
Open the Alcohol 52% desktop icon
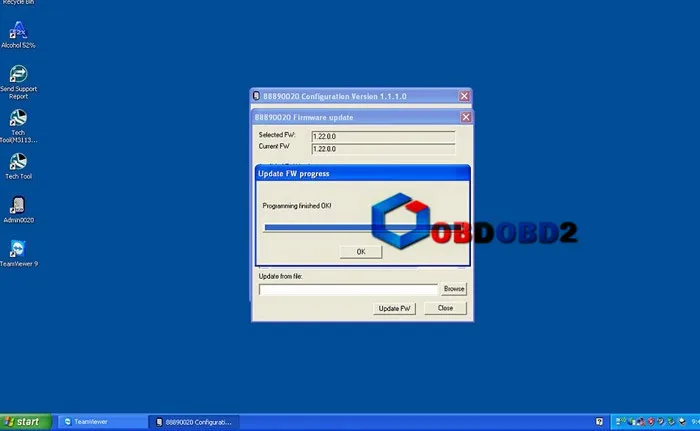(18, 35)
